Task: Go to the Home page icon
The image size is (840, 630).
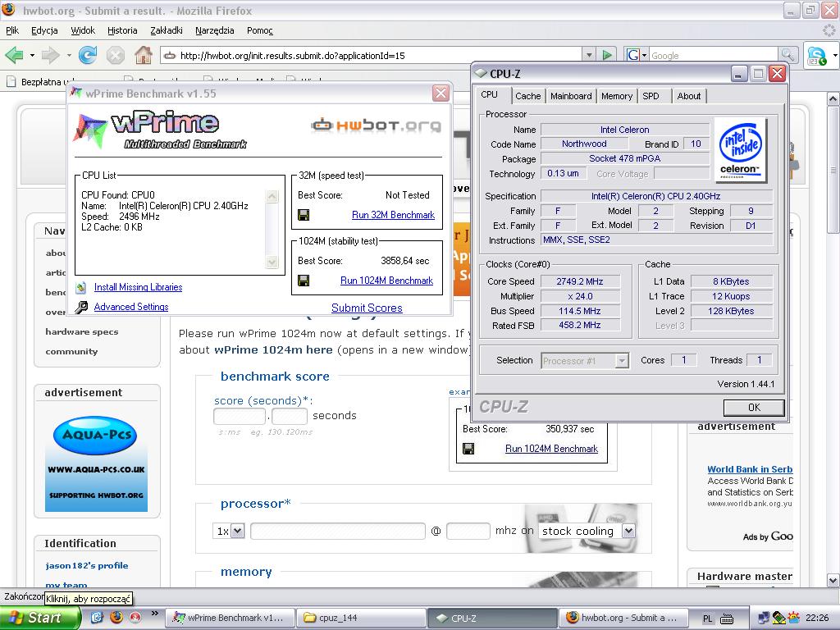Action: pos(143,55)
